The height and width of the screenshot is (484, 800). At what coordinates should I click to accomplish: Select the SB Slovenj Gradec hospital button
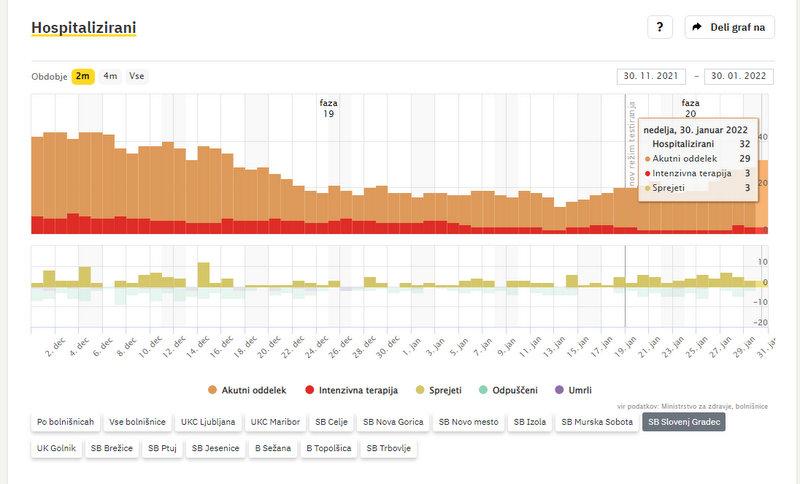(684, 422)
